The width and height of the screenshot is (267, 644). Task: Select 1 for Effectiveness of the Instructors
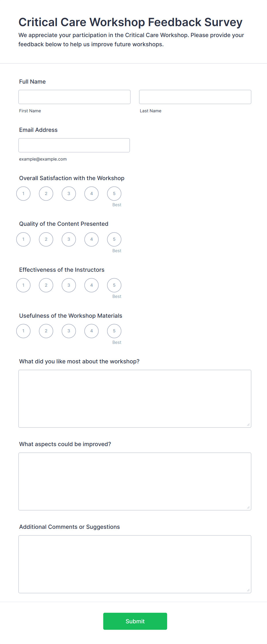pyautogui.click(x=23, y=285)
